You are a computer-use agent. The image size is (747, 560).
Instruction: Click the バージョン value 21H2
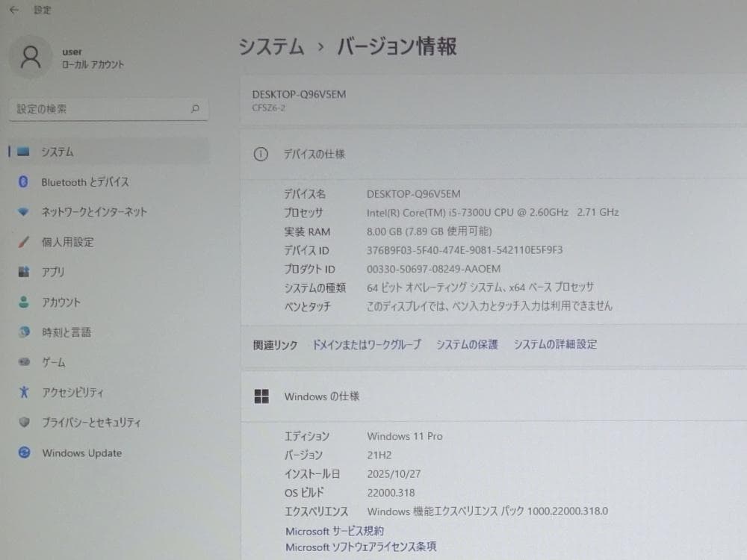click(x=379, y=455)
